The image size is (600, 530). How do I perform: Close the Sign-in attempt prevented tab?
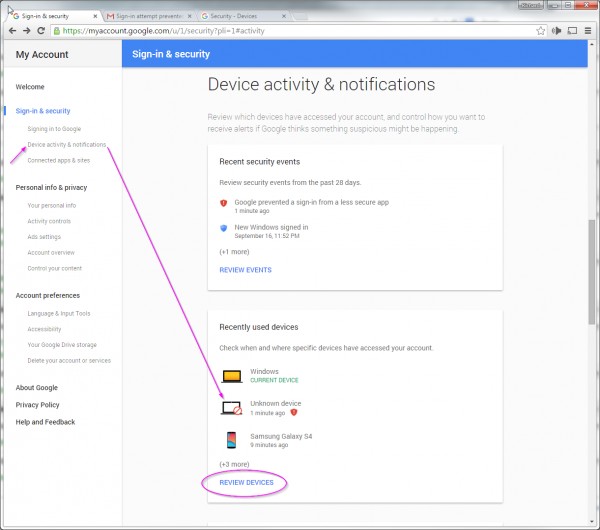tap(189, 16)
